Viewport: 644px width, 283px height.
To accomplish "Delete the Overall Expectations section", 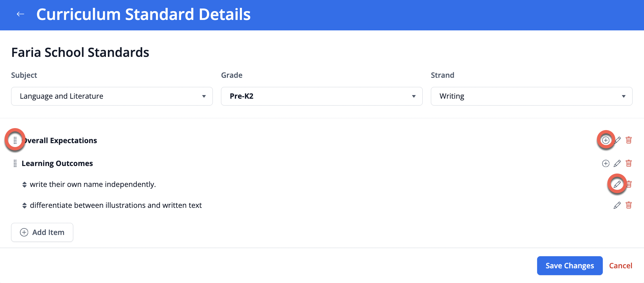I will tap(629, 140).
